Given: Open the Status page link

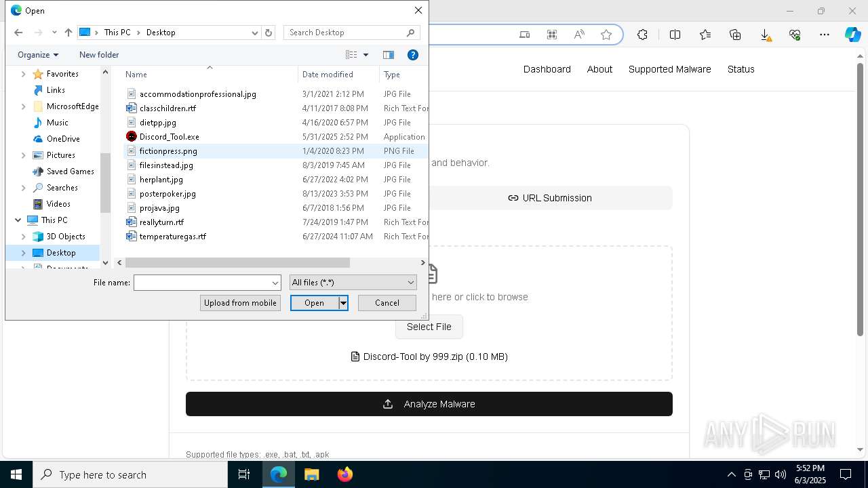Looking at the screenshot, I should [741, 69].
